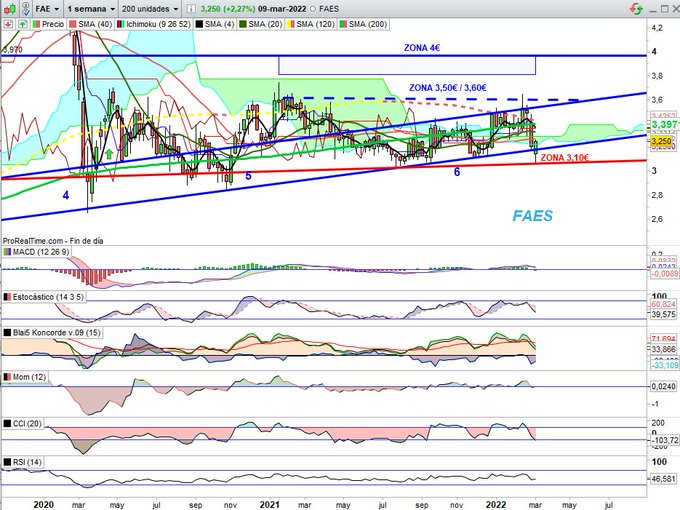This screenshot has height=510, width=680.
Task: Click the red-green refresh arrows icon
Action: (x=637, y=8)
